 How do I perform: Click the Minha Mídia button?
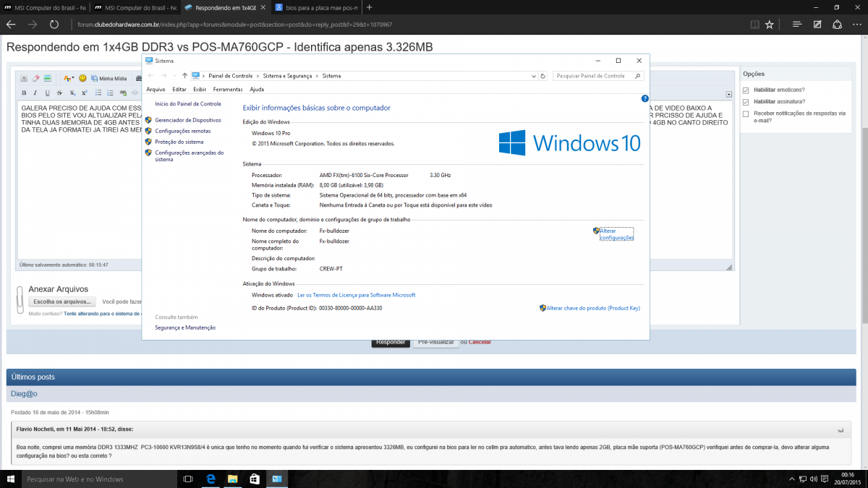click(109, 78)
